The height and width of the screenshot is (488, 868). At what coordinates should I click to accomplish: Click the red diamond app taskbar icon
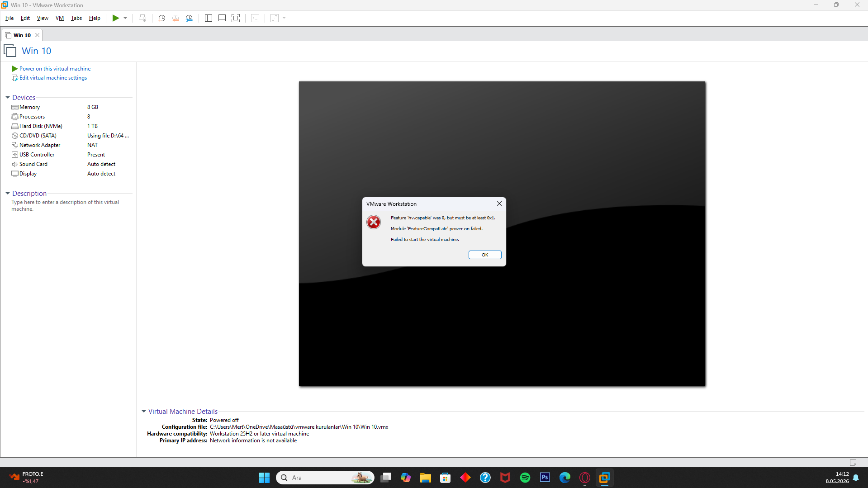[465, 478]
